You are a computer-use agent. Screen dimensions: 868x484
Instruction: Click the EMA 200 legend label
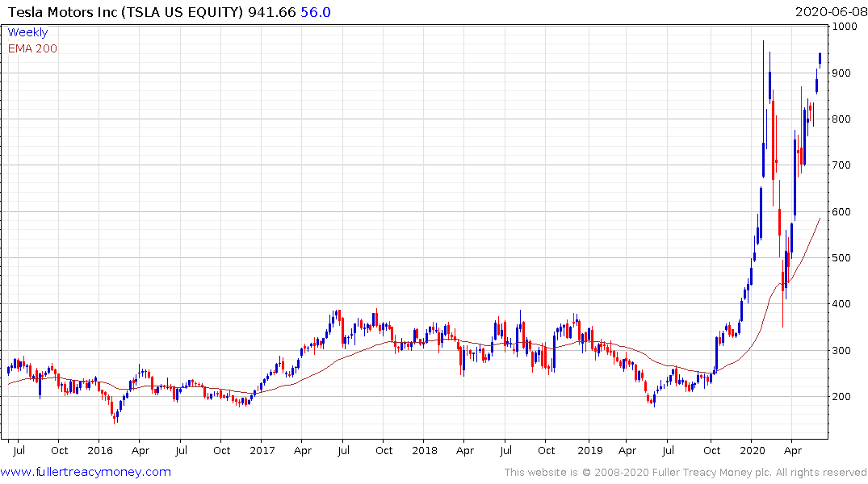point(32,48)
